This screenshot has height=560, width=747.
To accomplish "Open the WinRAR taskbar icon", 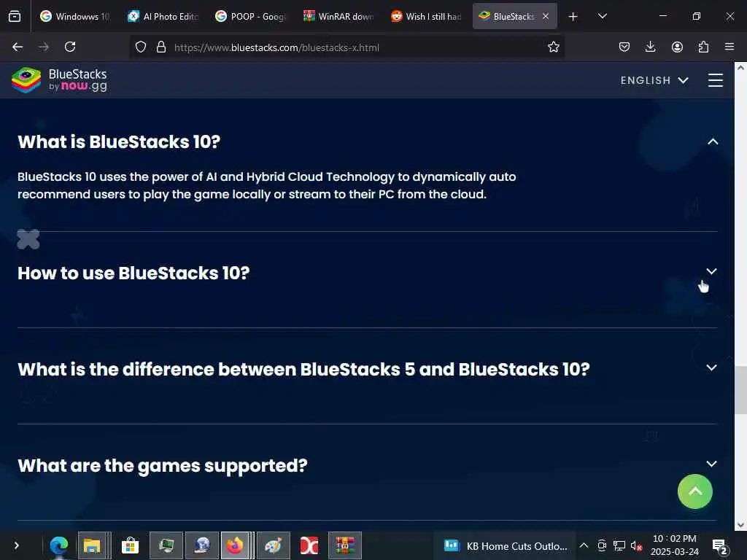I will pos(345,545).
